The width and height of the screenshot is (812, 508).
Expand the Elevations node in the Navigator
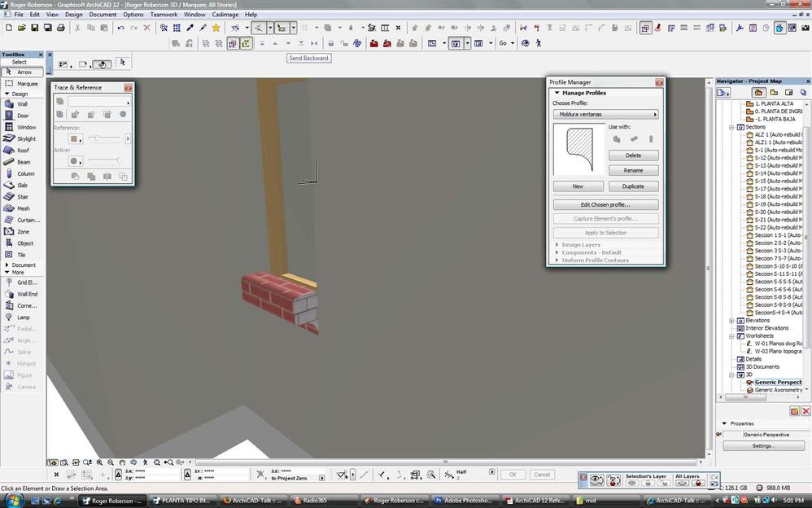point(731,321)
